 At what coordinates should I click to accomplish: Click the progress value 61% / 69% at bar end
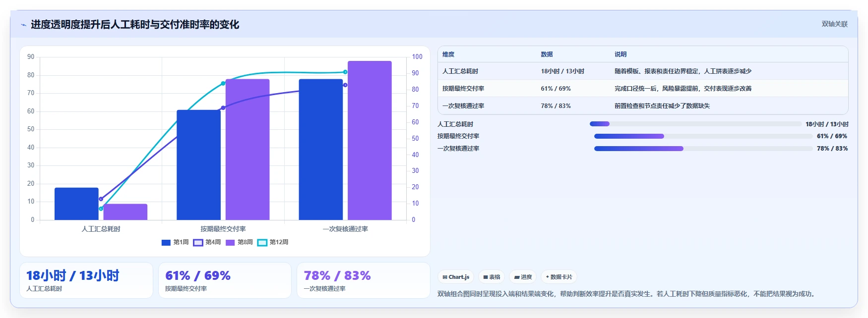coord(832,136)
